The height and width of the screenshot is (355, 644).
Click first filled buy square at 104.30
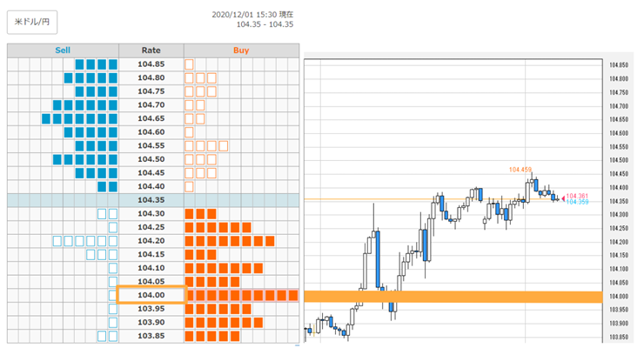pos(189,214)
